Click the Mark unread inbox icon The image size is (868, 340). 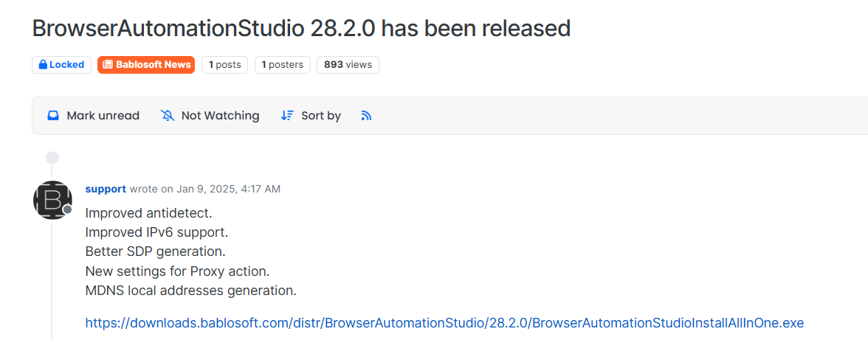click(x=53, y=116)
